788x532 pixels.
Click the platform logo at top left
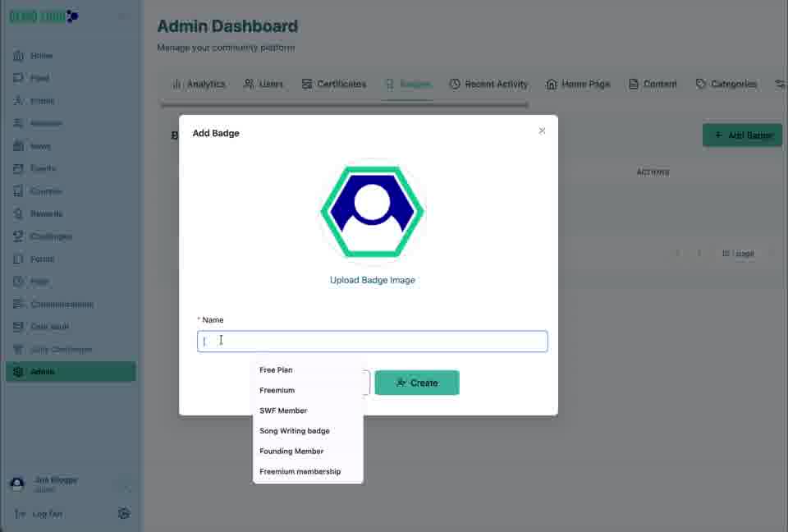pos(44,16)
